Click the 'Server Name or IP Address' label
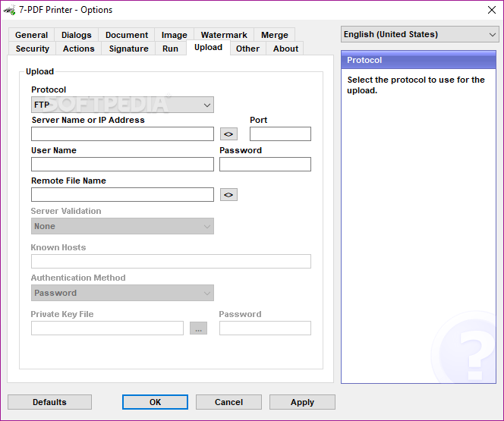 (x=88, y=120)
